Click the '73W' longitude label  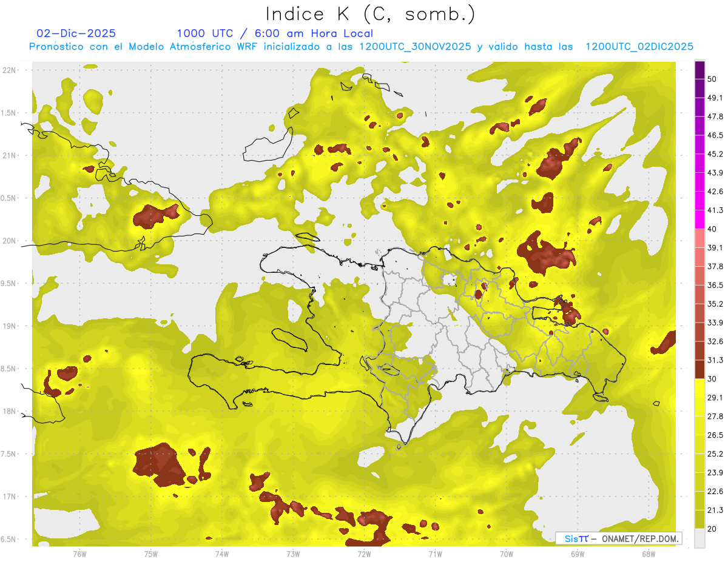coord(293,554)
